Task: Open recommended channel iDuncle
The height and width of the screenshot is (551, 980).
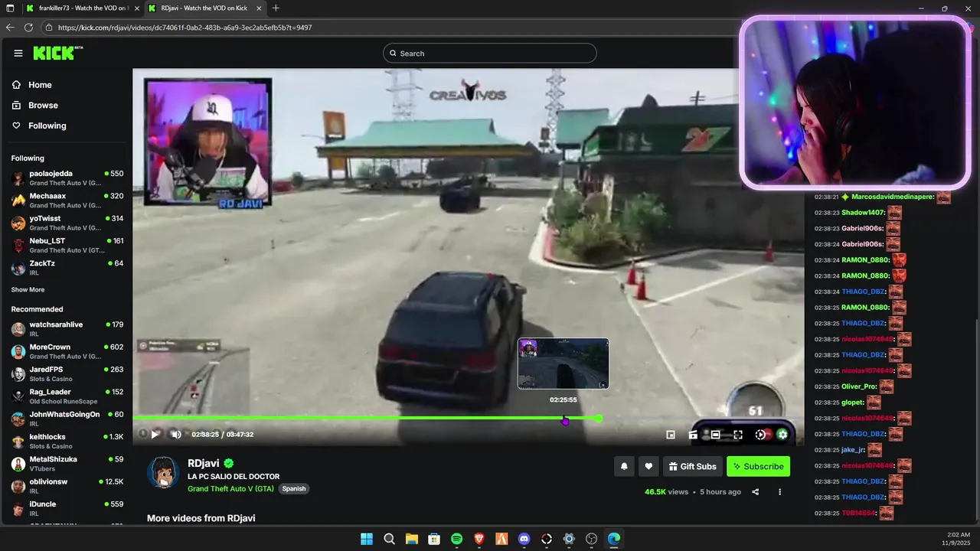Action: (67, 508)
